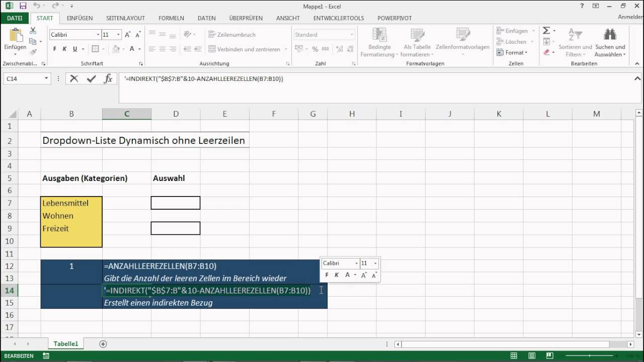The height and width of the screenshot is (362, 644).
Task: Toggle bold F in the ribbon
Action: [x=54, y=49]
